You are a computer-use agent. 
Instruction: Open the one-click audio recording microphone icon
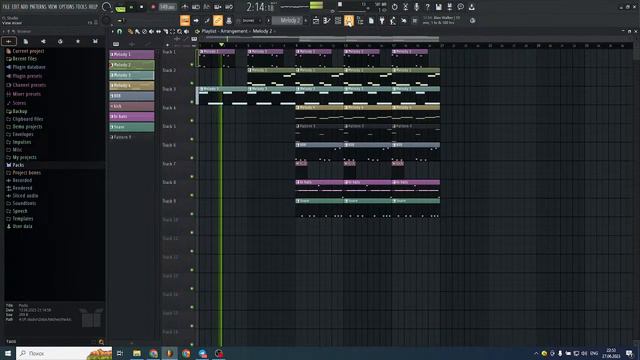tap(416, 7)
